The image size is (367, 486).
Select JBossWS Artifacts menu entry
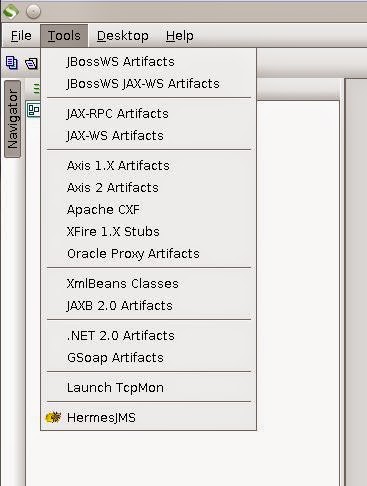click(148, 62)
